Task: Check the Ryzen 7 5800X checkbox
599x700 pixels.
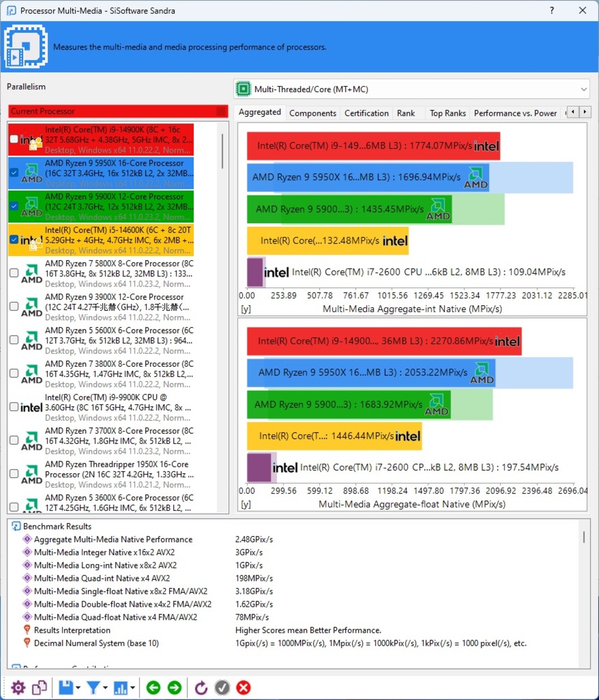Action: [14, 273]
